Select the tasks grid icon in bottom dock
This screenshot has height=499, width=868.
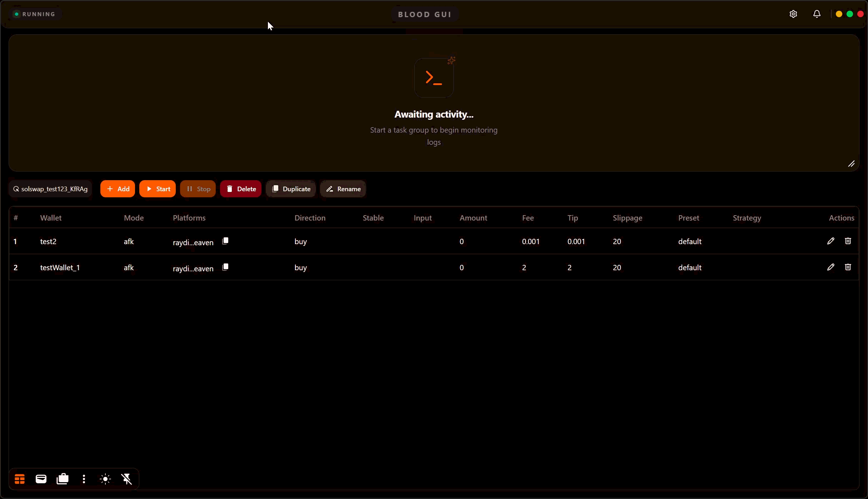click(x=20, y=479)
